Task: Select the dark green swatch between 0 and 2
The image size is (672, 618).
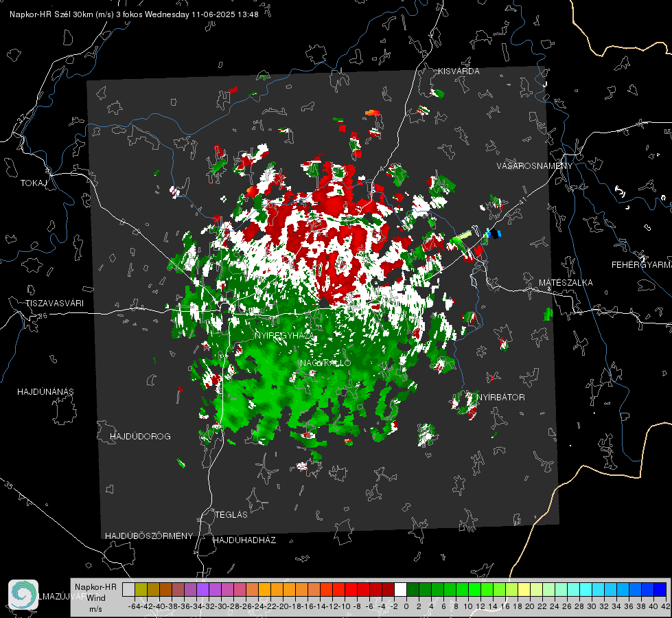Action: click(413, 590)
